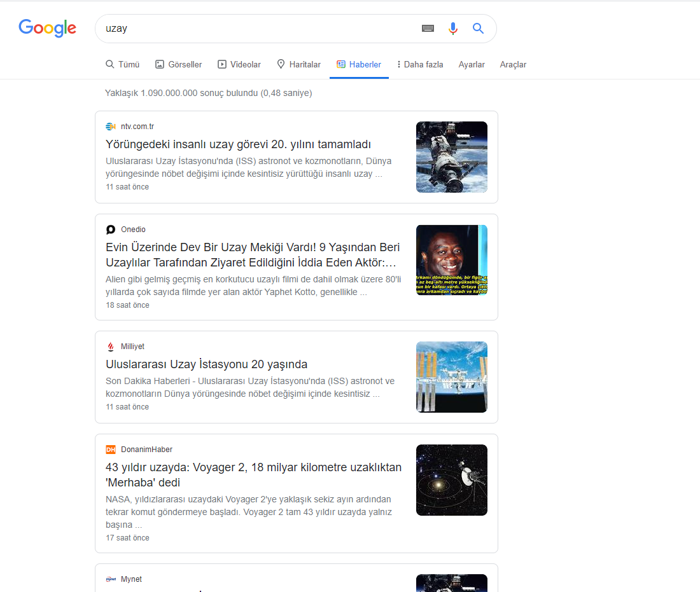Click the ntv.com.tr source name
The image size is (700, 592).
[137, 127]
